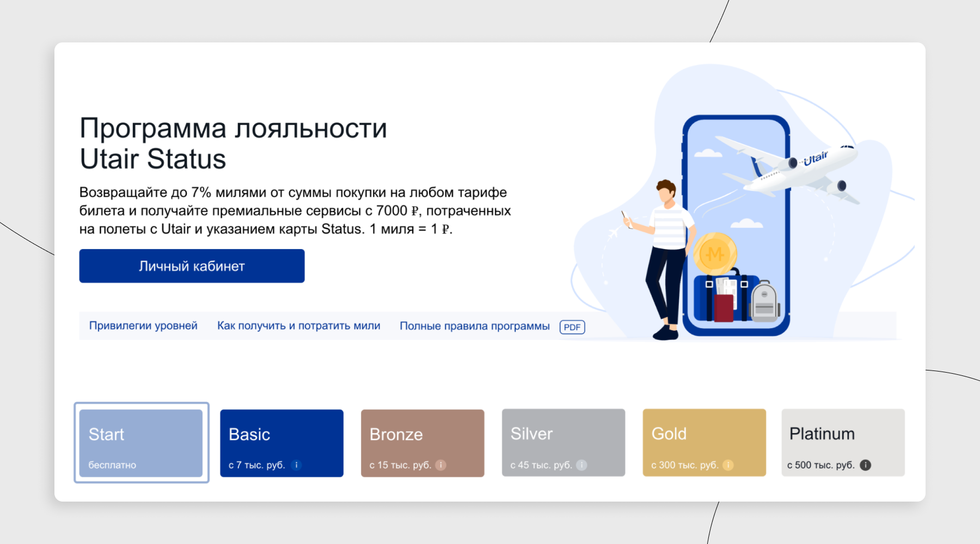Open Полные правила программы link
The width and height of the screenshot is (980, 544).
coord(474,326)
